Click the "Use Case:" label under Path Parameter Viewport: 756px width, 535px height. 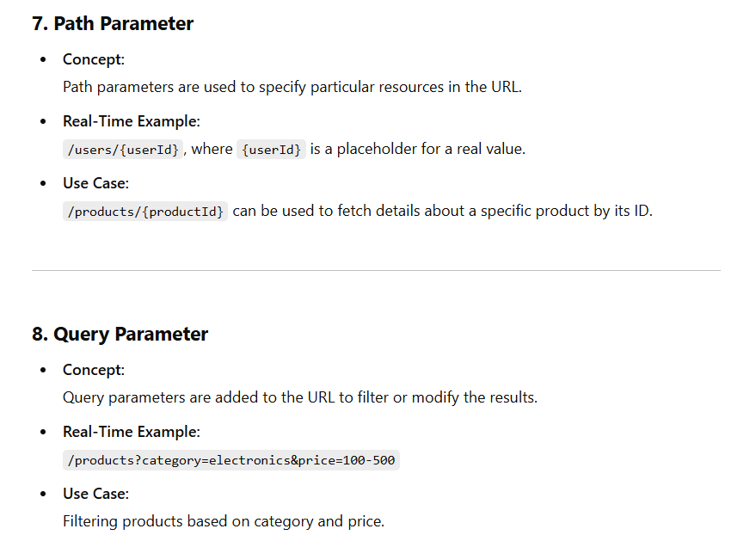(x=95, y=183)
